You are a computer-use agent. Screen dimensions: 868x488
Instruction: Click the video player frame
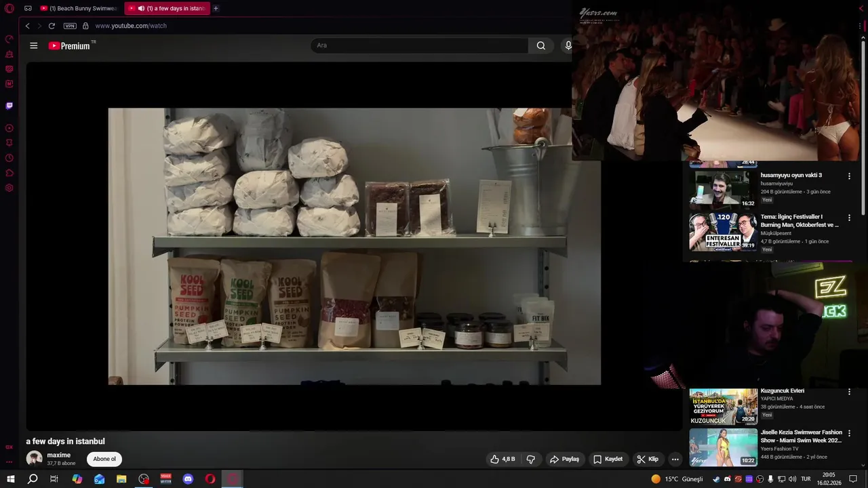[x=354, y=246]
